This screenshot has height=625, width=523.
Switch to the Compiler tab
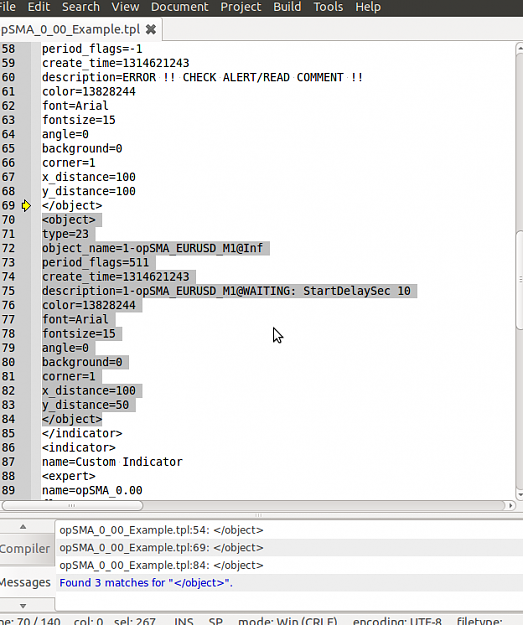25,549
